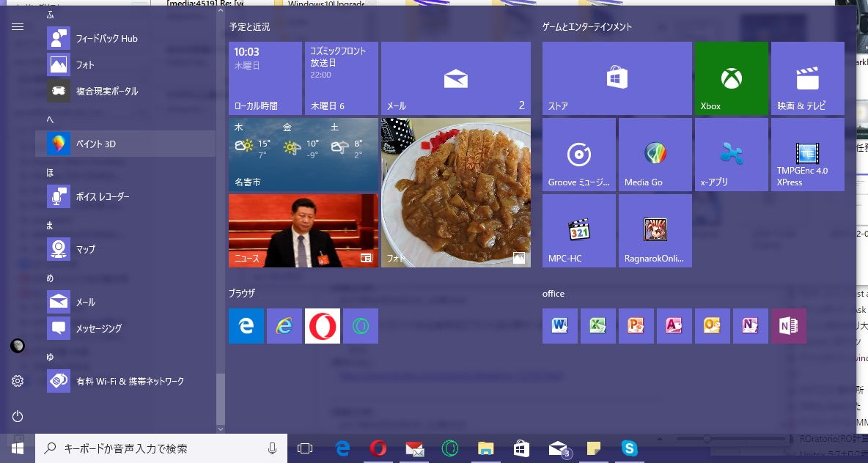Click the 予定と近況 group title
The image size is (868, 463).
click(249, 26)
